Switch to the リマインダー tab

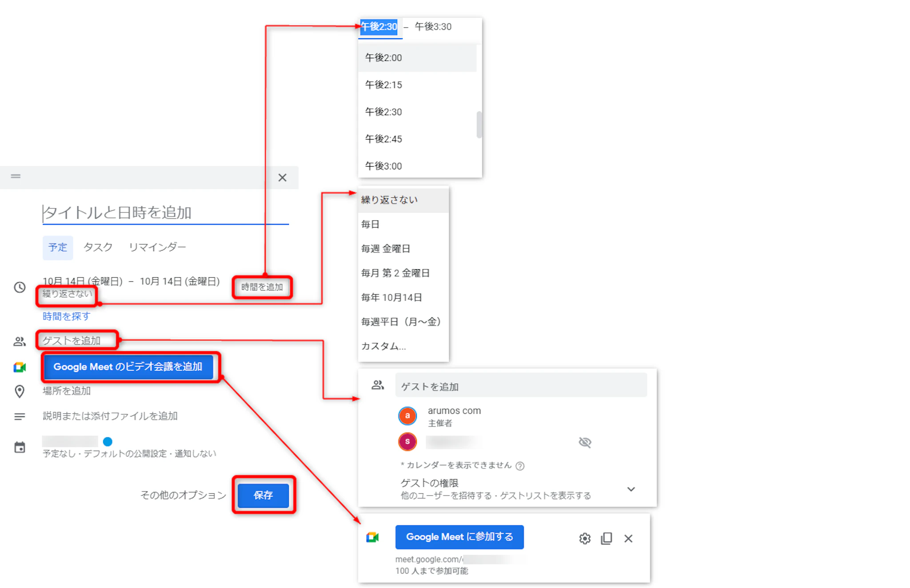[157, 247]
